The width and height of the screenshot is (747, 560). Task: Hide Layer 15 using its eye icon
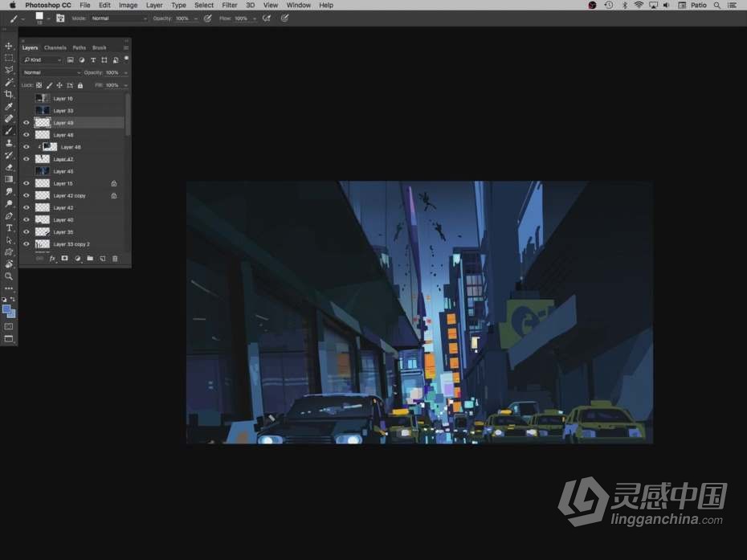point(27,184)
